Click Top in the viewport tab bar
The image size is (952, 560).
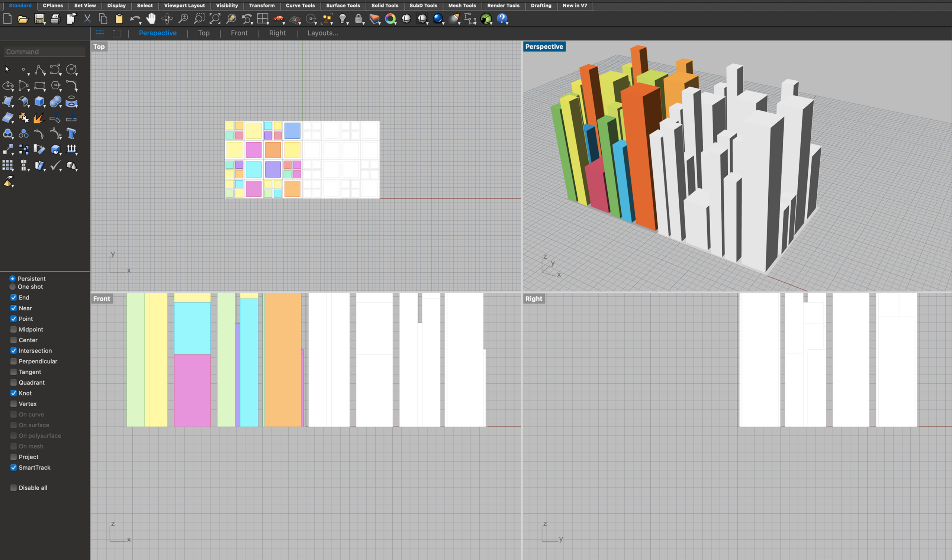[x=204, y=33]
